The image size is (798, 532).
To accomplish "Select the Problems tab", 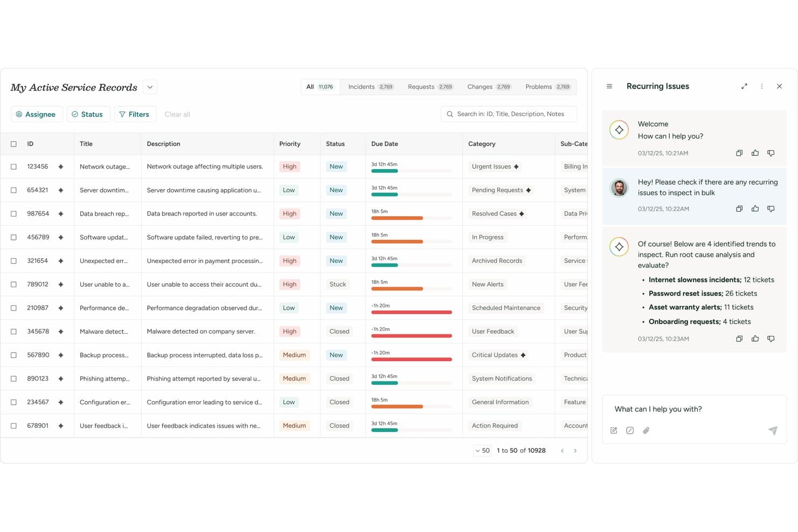I will click(547, 87).
